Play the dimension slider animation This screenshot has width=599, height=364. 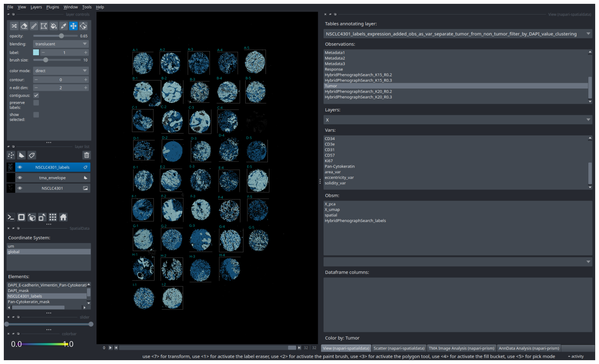[x=111, y=348]
